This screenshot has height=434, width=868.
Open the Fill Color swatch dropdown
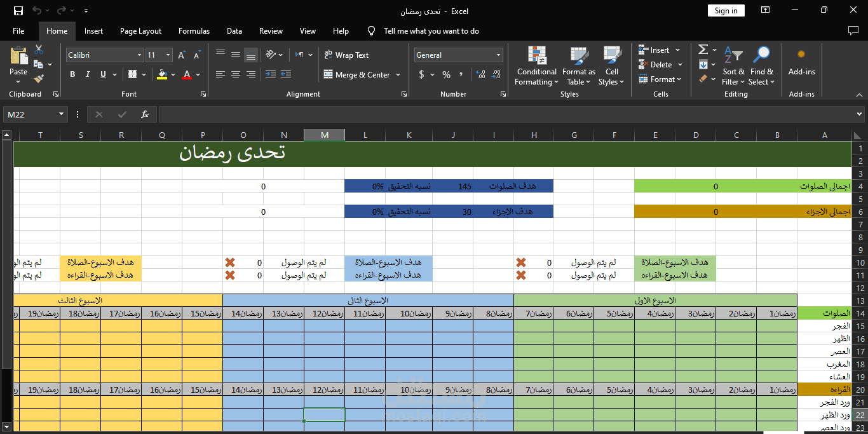(x=163, y=74)
